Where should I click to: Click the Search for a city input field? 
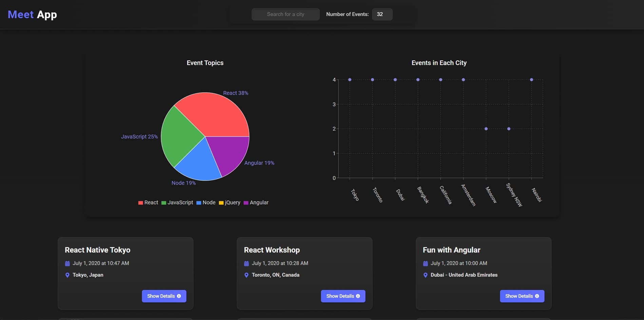[285, 14]
